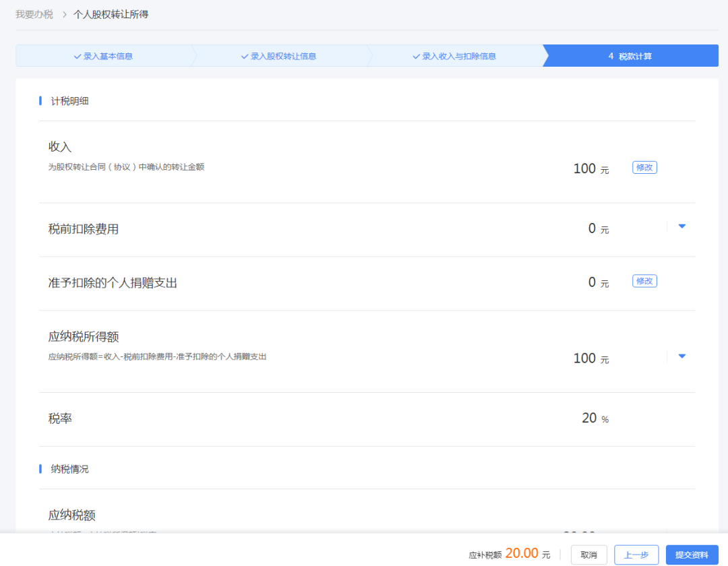Viewport: 728px width, 566px height.
Task: Click the 计税明细 section heading
Action: coord(69,101)
